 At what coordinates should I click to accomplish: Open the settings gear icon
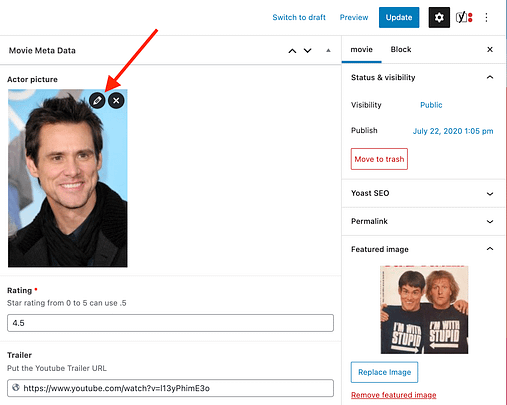pyautogui.click(x=439, y=17)
